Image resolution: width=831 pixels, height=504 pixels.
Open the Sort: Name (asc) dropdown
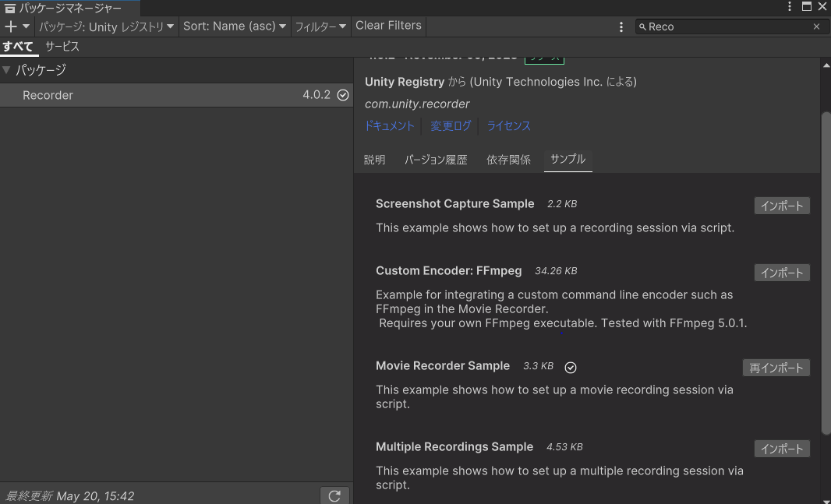tap(234, 26)
